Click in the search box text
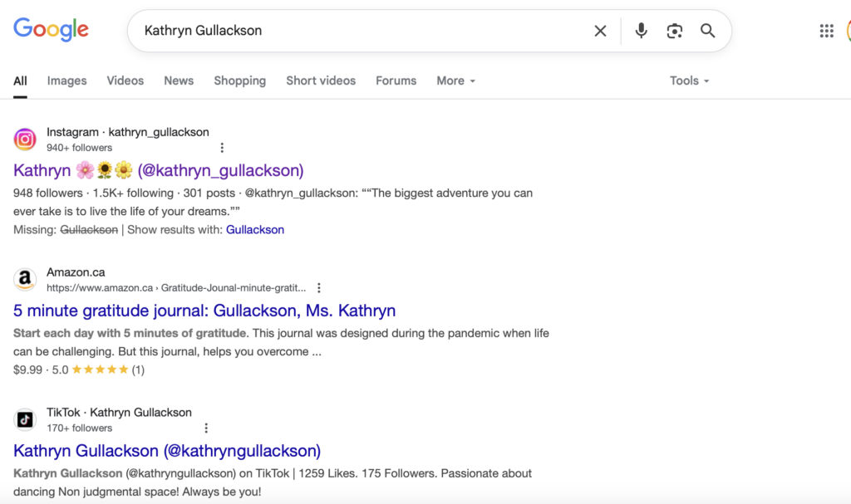Screen dimensions: 851x504 click(203, 31)
